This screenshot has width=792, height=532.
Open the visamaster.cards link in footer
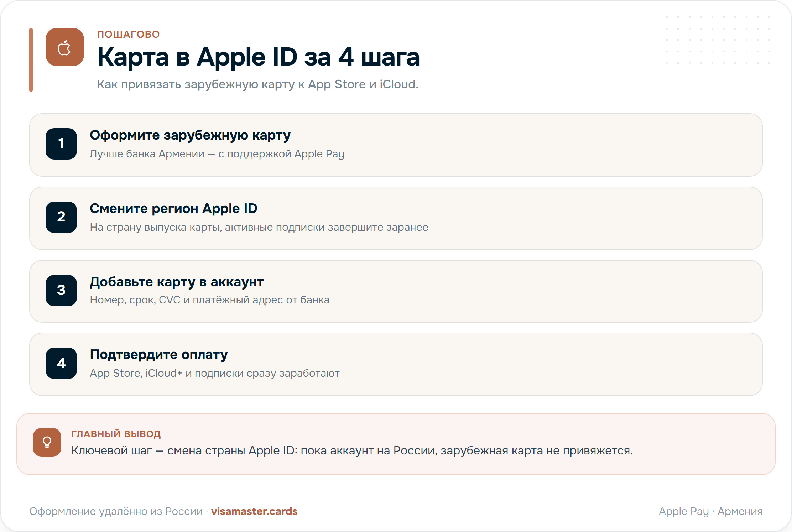[x=254, y=511]
